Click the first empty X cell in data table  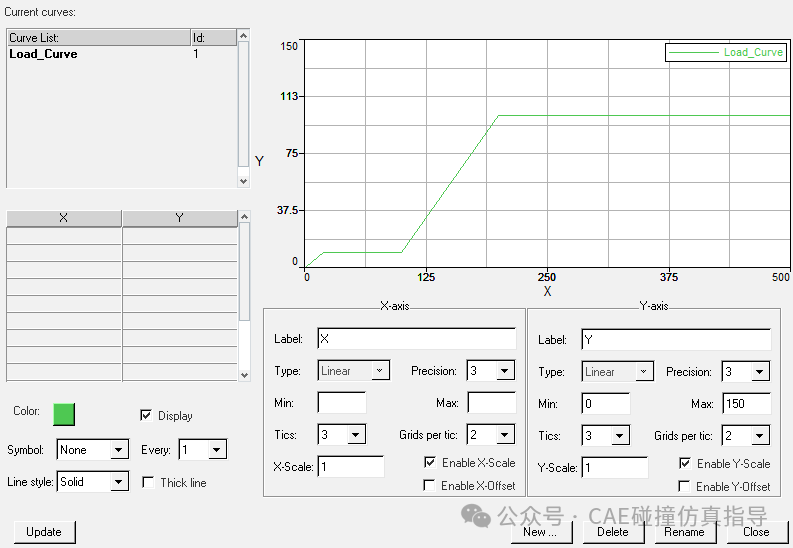(64, 236)
